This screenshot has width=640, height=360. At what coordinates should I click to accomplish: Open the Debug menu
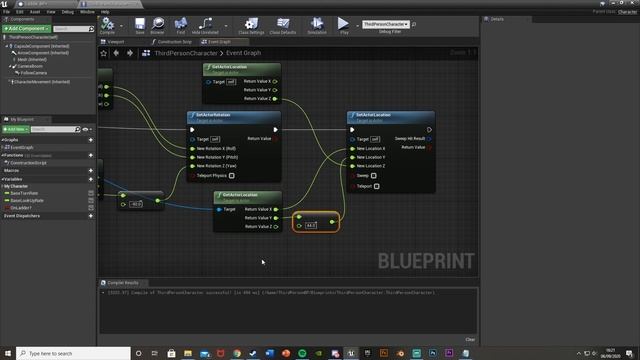point(68,12)
